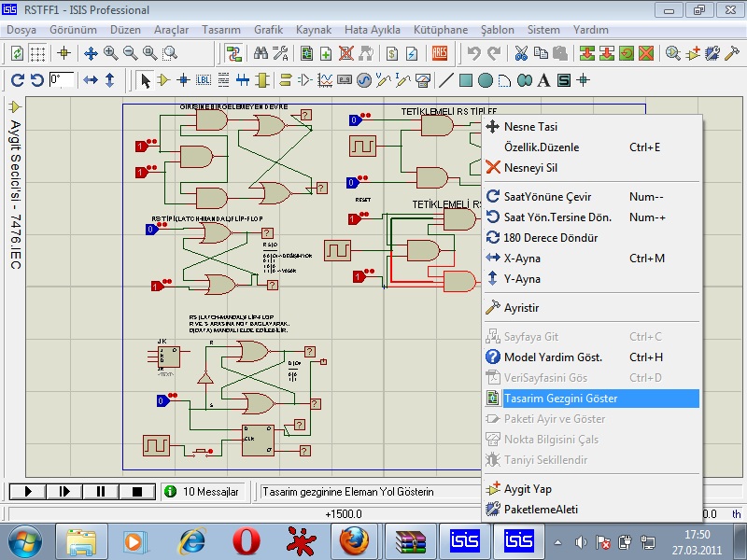Click the rotation angle input field
The image size is (747, 560).
(x=62, y=79)
